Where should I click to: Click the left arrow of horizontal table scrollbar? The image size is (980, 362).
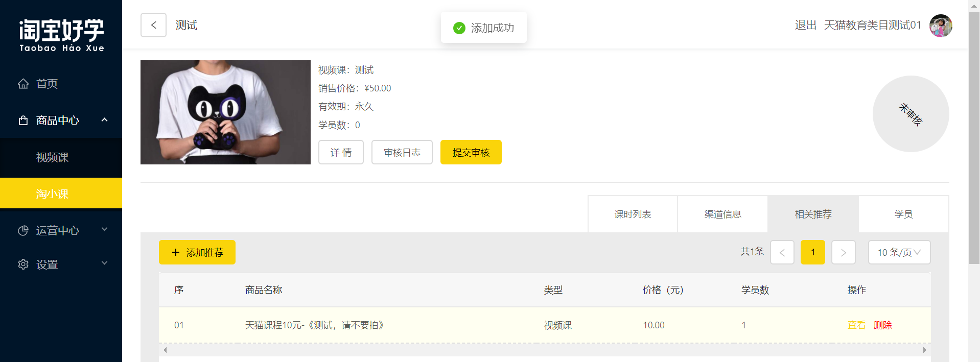[165, 350]
